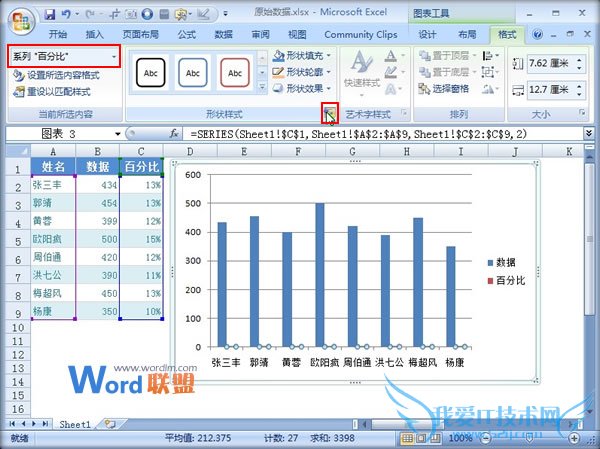
Task: Select the tallest chart bar for 欧阳疯
Action: tap(320, 275)
